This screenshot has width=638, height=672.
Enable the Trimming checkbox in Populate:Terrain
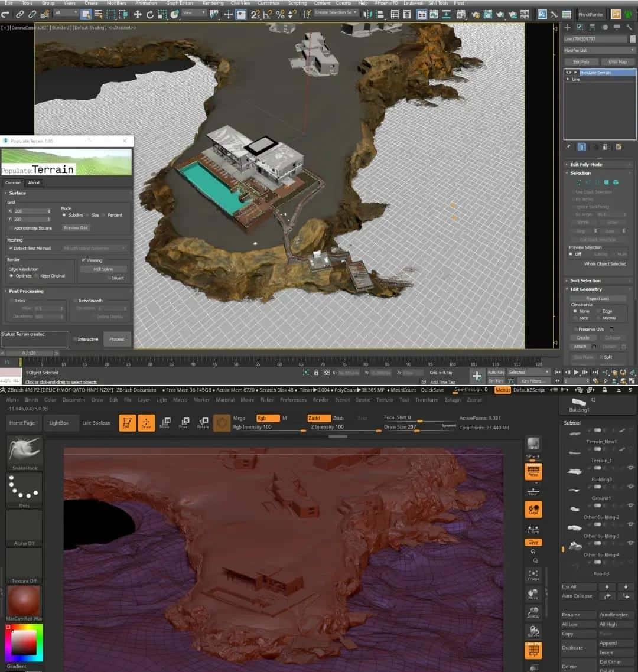coord(85,260)
